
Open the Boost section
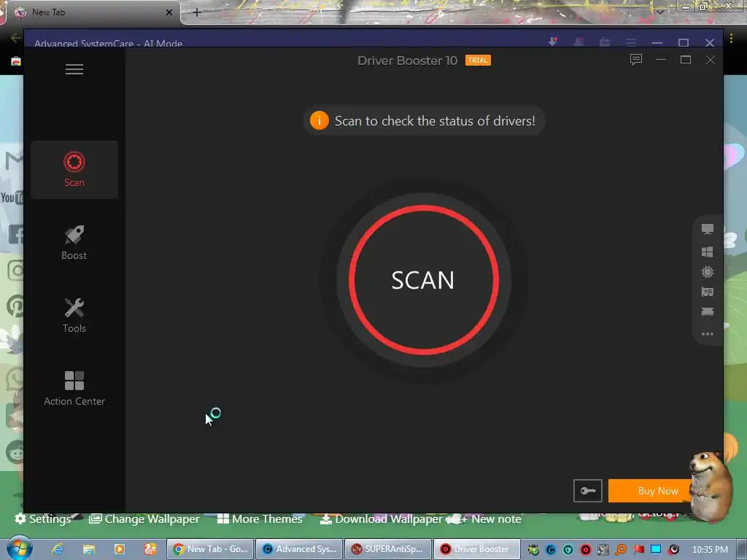(74, 243)
